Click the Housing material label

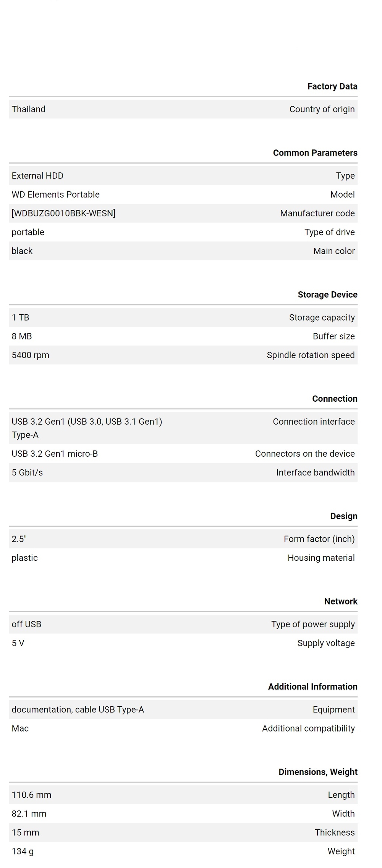pyautogui.click(x=321, y=558)
